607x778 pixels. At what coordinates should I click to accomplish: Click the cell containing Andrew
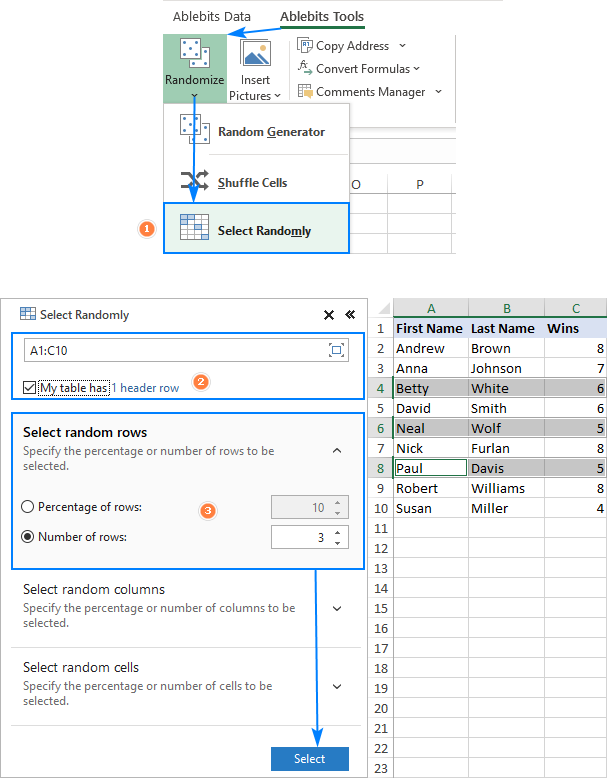click(431, 348)
